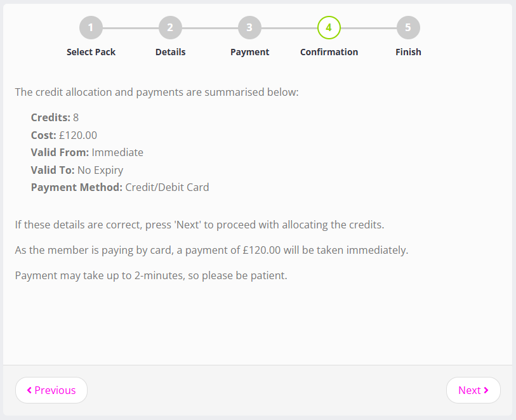Select the Valid From: Immediate line

pyautogui.click(x=87, y=152)
